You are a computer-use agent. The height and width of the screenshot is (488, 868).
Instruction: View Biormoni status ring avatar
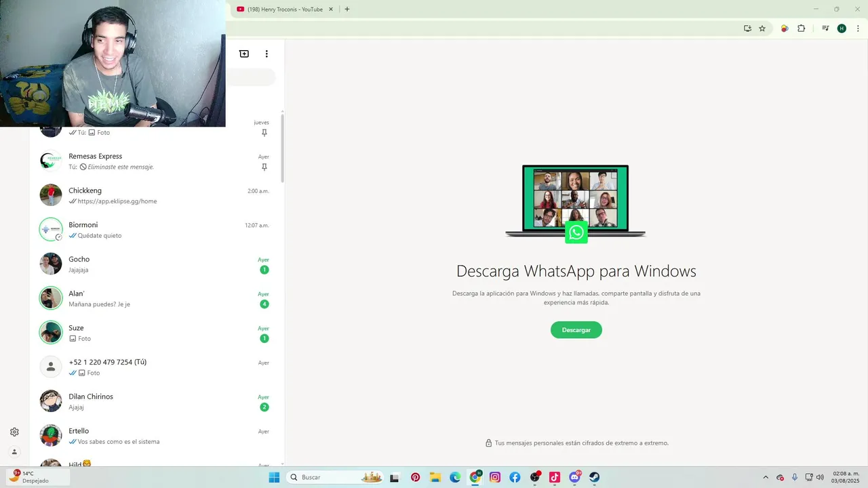pyautogui.click(x=51, y=229)
